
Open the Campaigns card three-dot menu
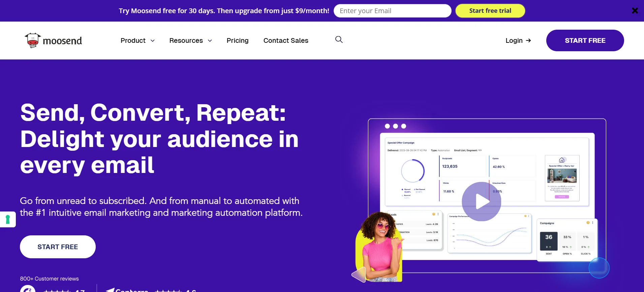point(592,223)
